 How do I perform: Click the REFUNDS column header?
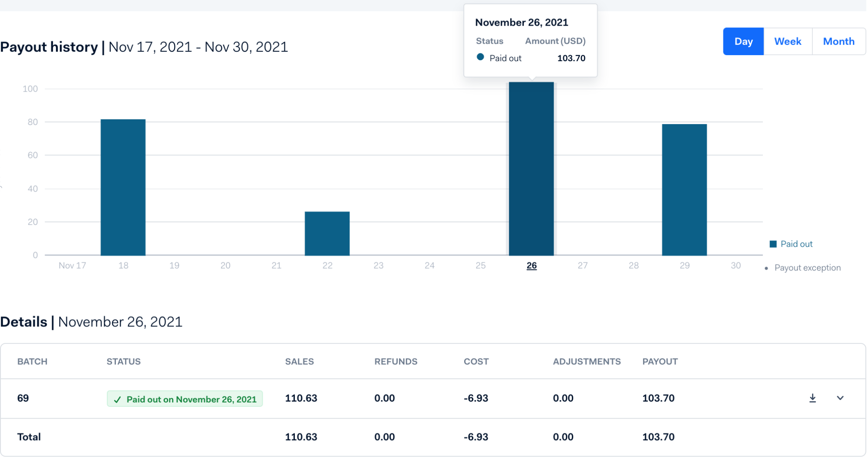[396, 362]
